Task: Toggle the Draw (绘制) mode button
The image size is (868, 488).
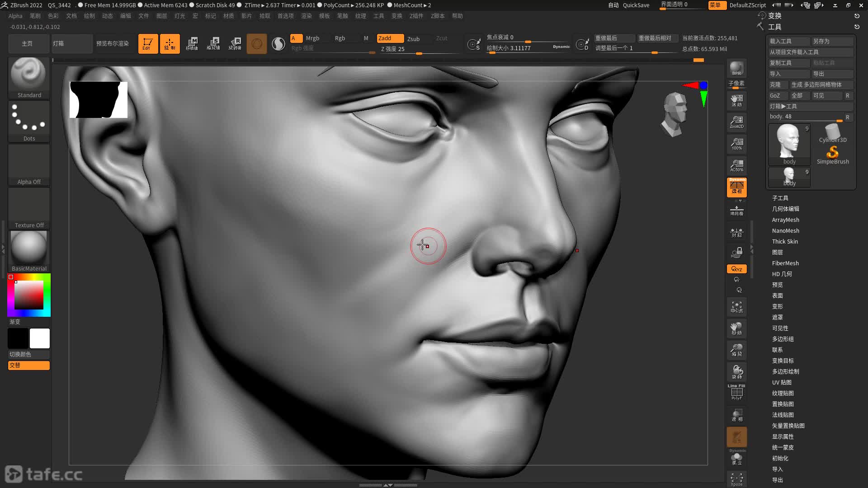Action: (x=170, y=44)
